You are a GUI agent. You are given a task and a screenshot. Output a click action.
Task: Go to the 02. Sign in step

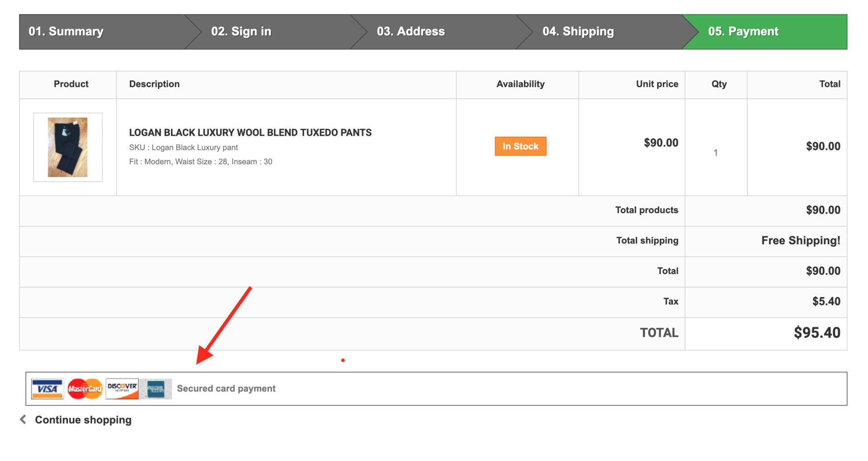(x=241, y=31)
